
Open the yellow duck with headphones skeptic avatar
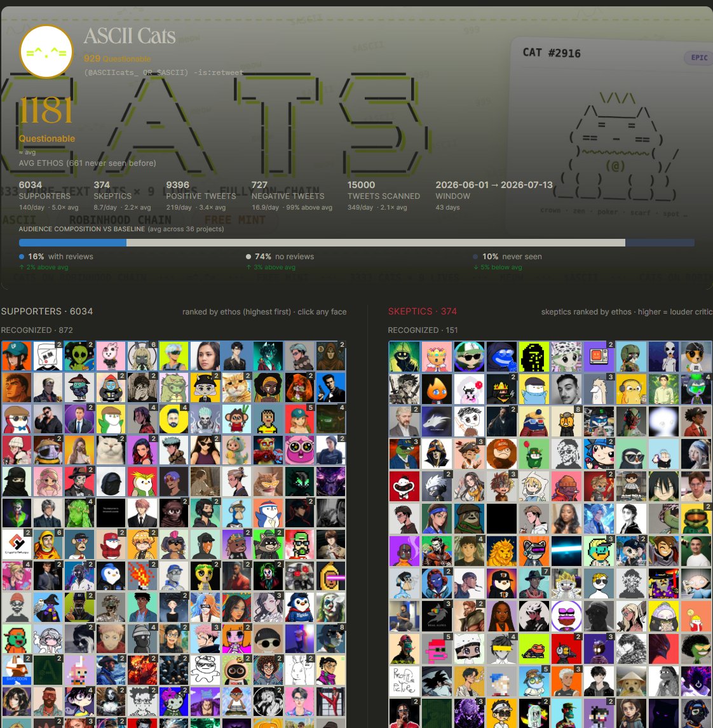pyautogui.click(x=631, y=389)
